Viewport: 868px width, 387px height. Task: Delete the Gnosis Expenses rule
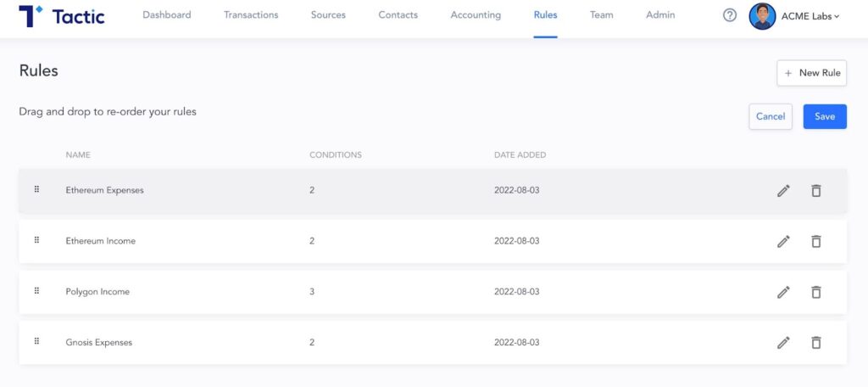tap(815, 343)
